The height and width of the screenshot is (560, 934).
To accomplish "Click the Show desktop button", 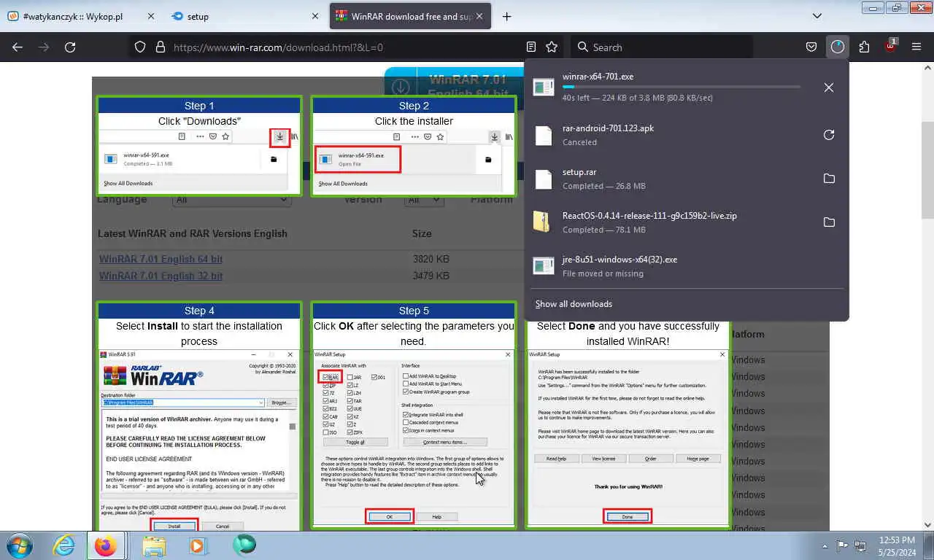I will pyautogui.click(x=928, y=545).
